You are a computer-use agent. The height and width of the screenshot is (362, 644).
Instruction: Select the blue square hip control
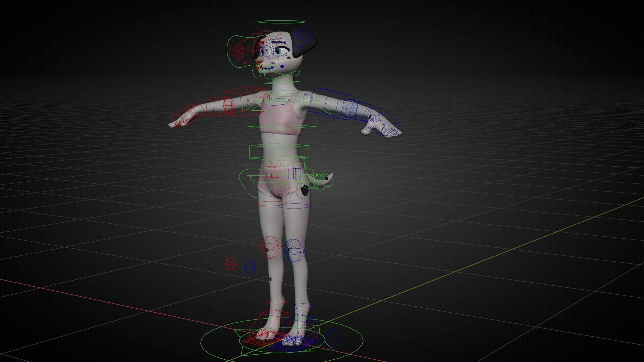click(294, 174)
